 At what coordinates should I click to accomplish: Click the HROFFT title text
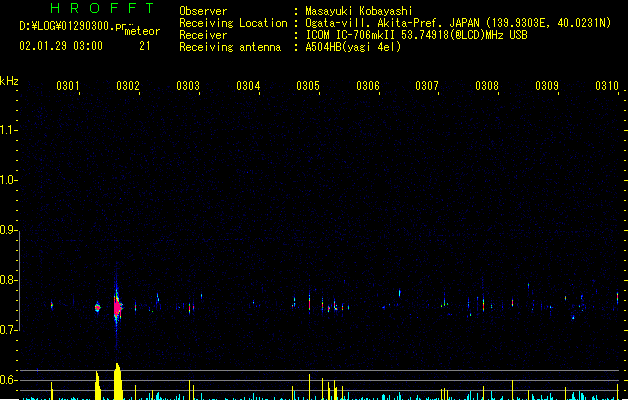click(x=102, y=8)
